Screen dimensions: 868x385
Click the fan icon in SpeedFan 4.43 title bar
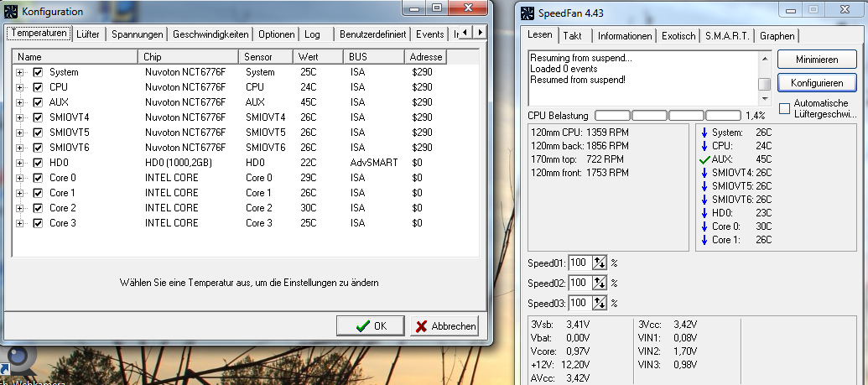click(x=528, y=13)
